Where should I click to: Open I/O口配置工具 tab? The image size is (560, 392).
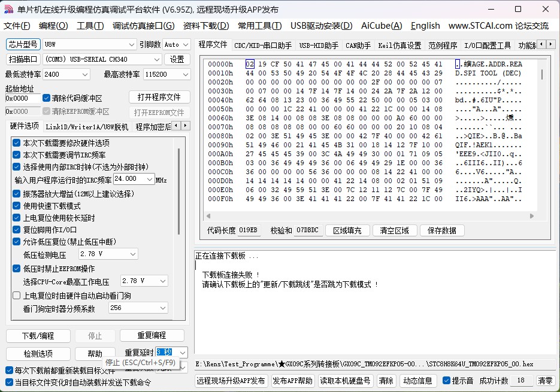pos(488,45)
